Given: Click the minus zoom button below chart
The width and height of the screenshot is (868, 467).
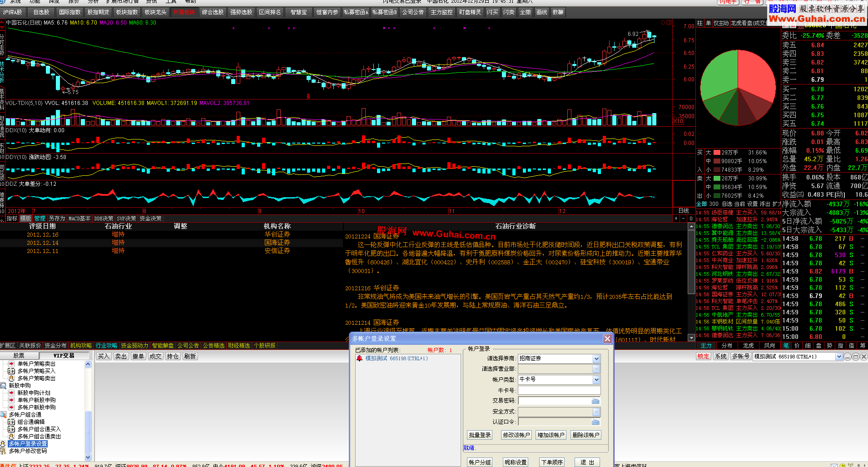Looking at the screenshot, I should (684, 219).
